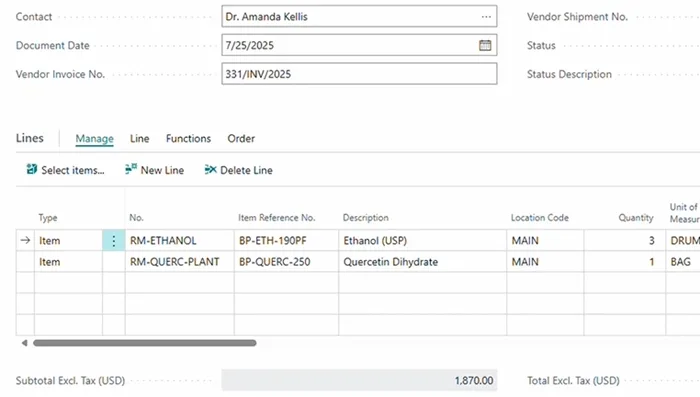Click the Select items... button
This screenshot has width=700, height=397.
pyautogui.click(x=66, y=170)
